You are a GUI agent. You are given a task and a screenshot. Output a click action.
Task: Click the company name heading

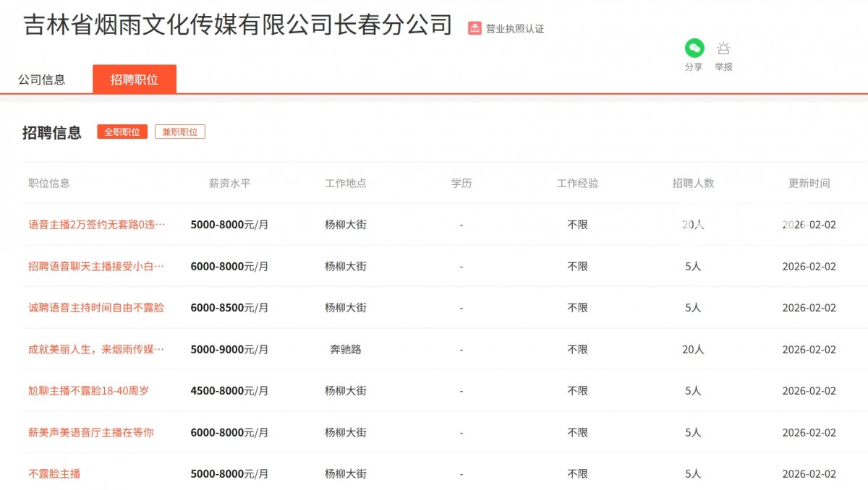(238, 25)
